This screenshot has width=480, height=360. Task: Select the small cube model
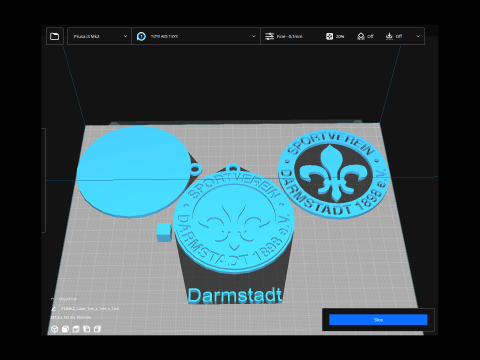164,232
